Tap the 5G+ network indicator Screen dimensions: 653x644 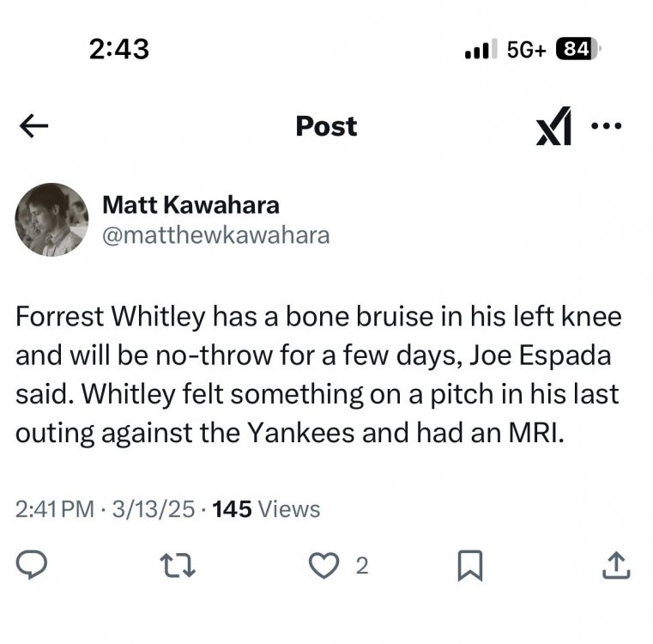pyautogui.click(x=526, y=49)
